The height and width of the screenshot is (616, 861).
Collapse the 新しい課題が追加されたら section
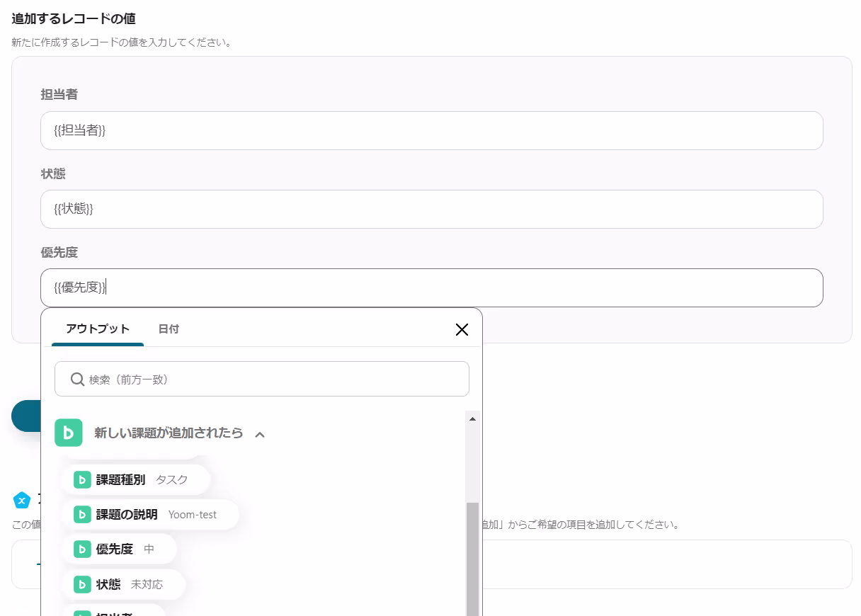click(x=260, y=434)
